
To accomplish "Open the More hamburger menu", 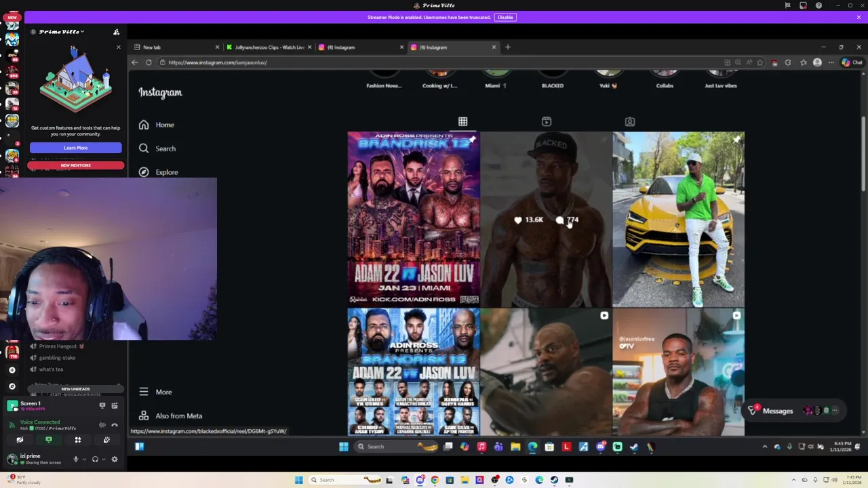I will (x=155, y=392).
